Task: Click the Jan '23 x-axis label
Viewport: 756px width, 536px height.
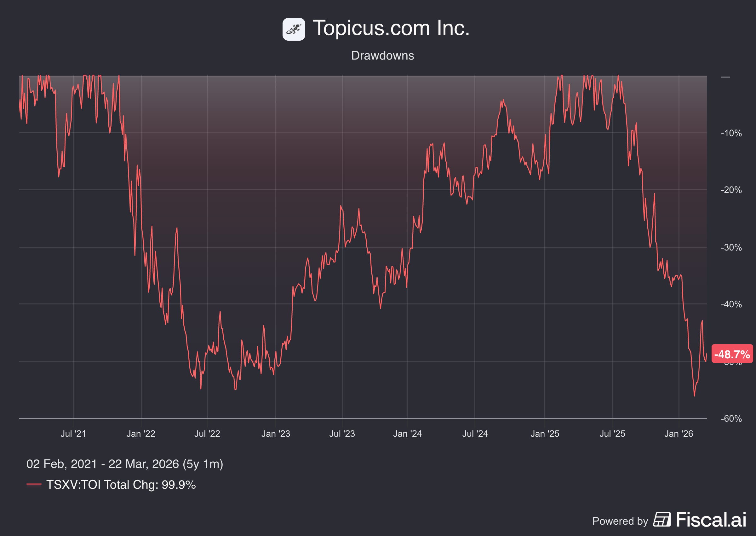Action: point(276,433)
